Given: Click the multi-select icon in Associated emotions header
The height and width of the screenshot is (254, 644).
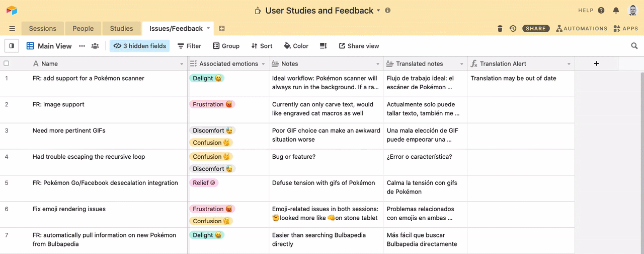Looking at the screenshot, I should (194, 63).
